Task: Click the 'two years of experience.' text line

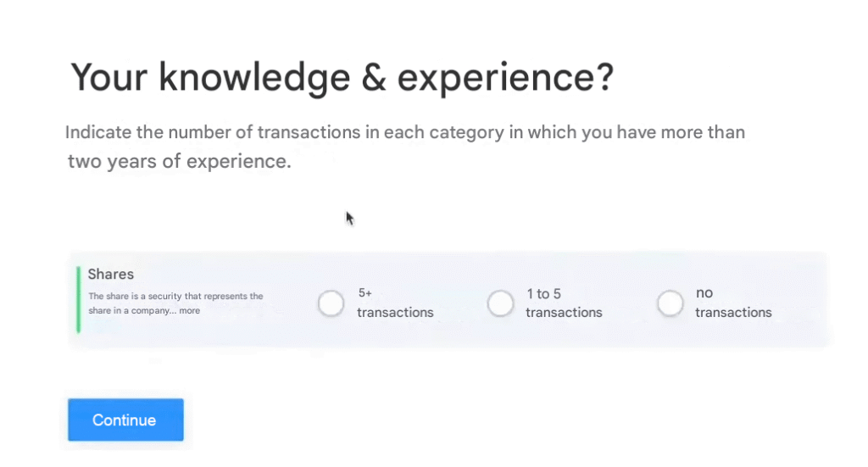Action: coord(180,162)
